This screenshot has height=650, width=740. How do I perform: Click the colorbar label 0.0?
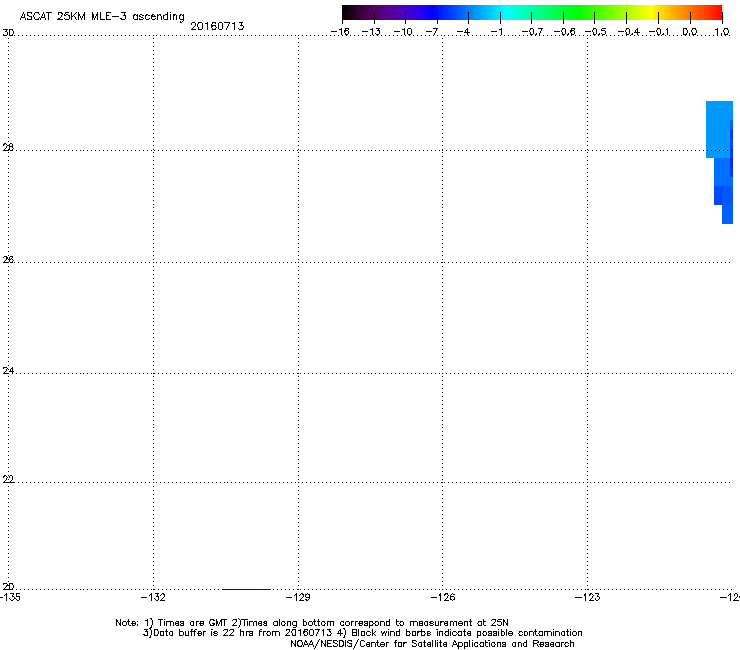pyautogui.click(x=690, y=32)
